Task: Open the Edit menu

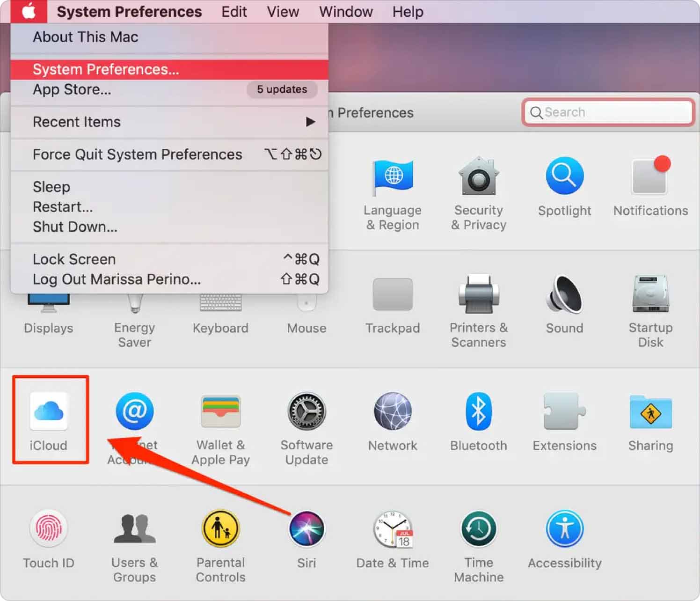Action: (x=234, y=11)
